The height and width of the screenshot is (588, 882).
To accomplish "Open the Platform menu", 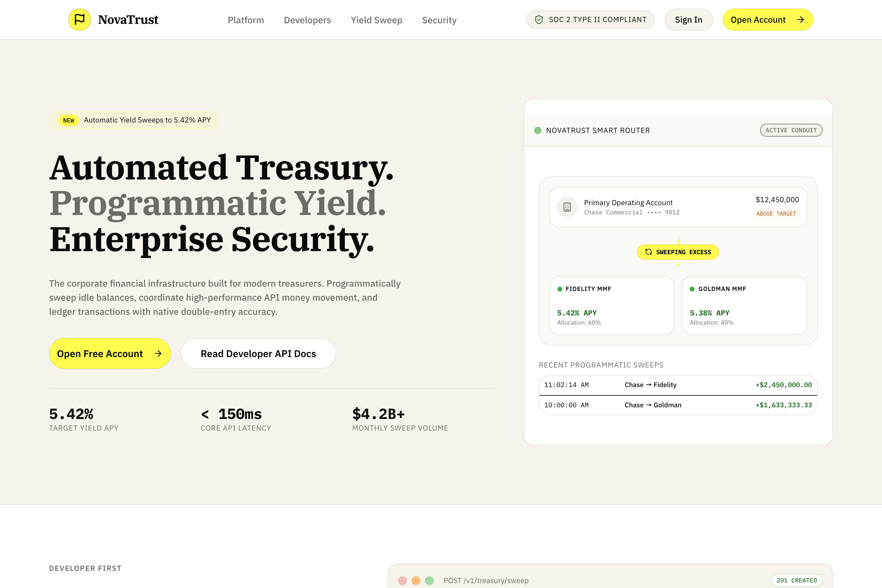I will (246, 20).
